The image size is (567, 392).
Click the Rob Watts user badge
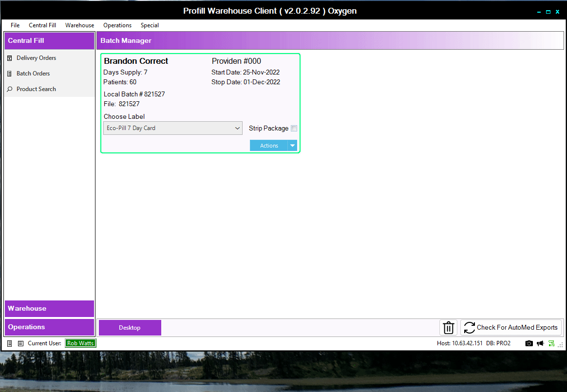[80, 343]
